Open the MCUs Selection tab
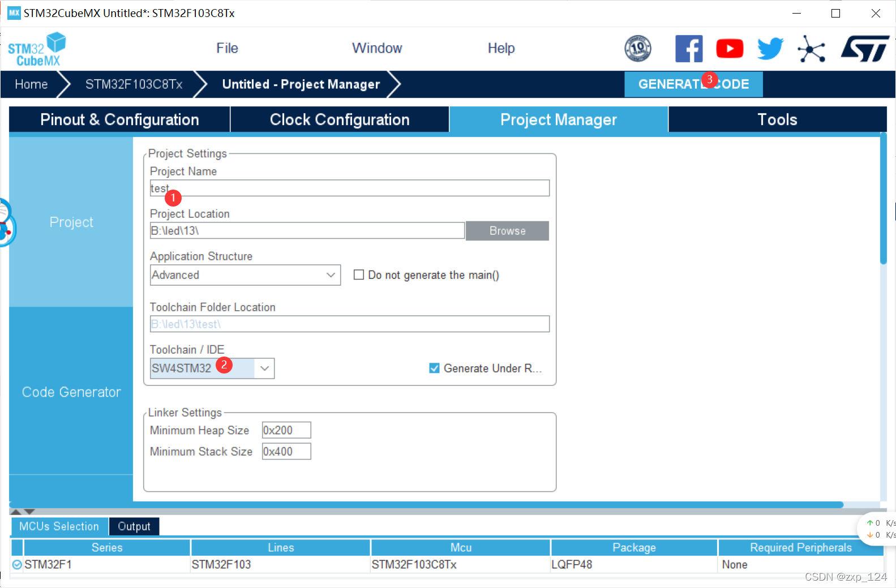 (59, 526)
